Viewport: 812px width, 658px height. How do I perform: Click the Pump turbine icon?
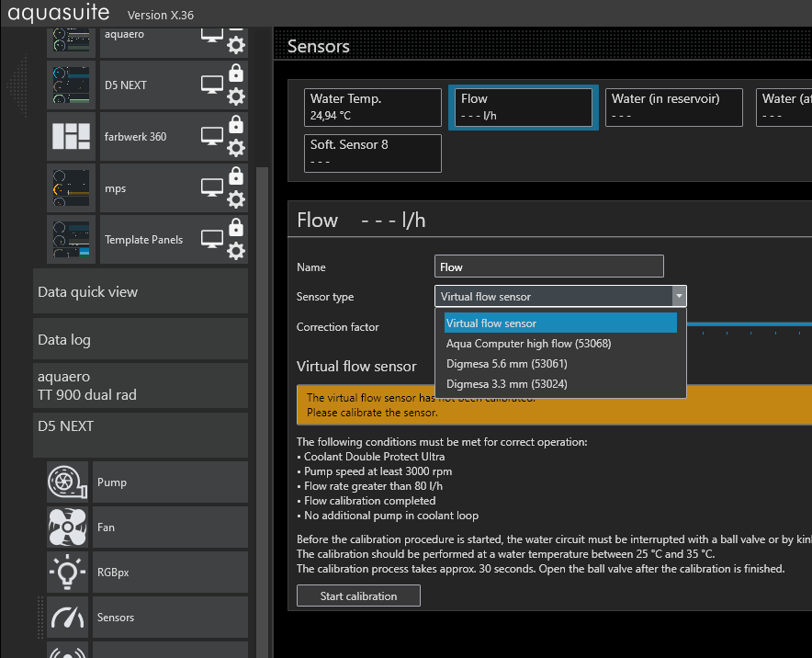point(66,482)
